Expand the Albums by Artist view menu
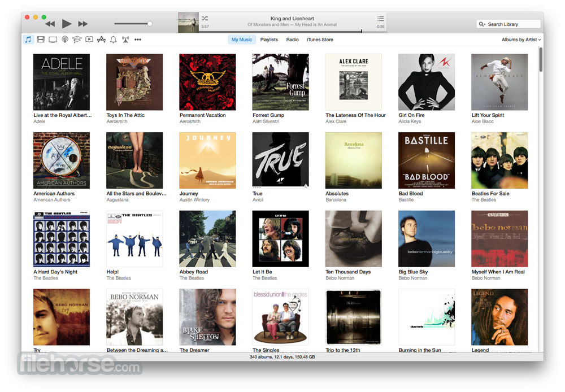The height and width of the screenshot is (392, 565). click(x=521, y=40)
